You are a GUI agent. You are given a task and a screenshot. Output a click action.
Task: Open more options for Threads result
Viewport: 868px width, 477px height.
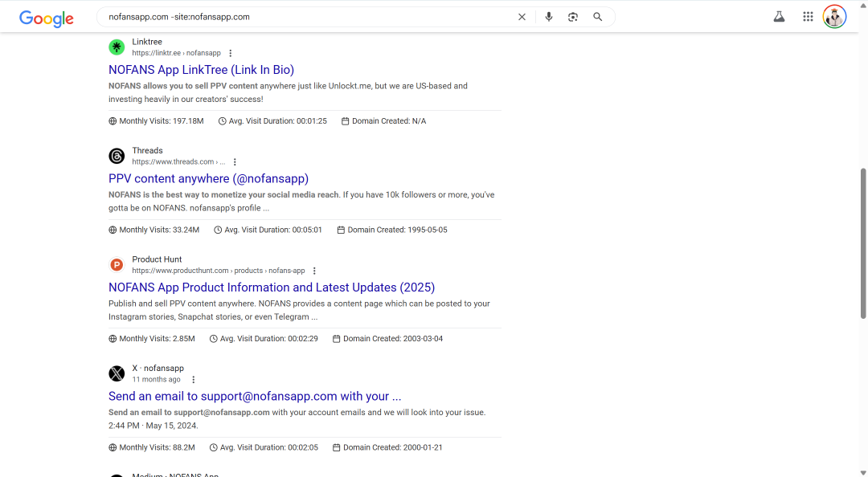(x=235, y=162)
